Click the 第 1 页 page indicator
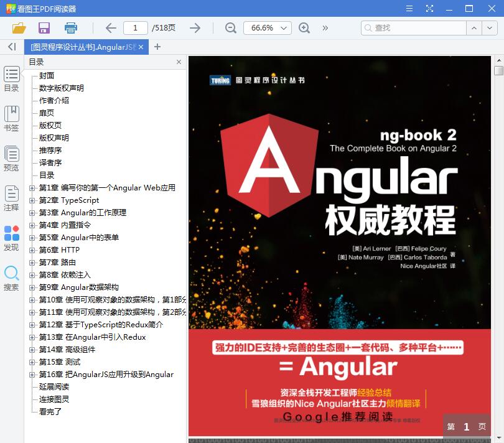504x443 pixels. 467,427
